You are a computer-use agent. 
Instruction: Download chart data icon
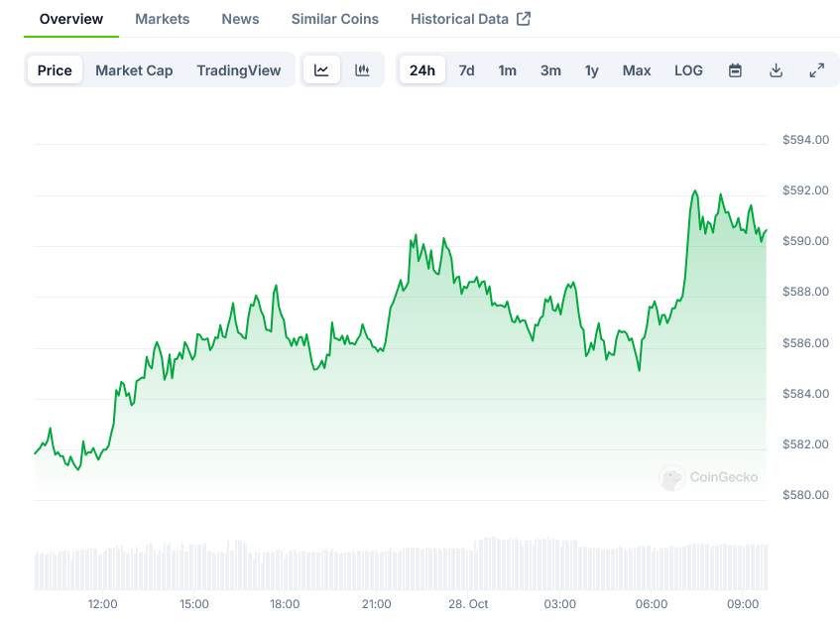click(776, 70)
